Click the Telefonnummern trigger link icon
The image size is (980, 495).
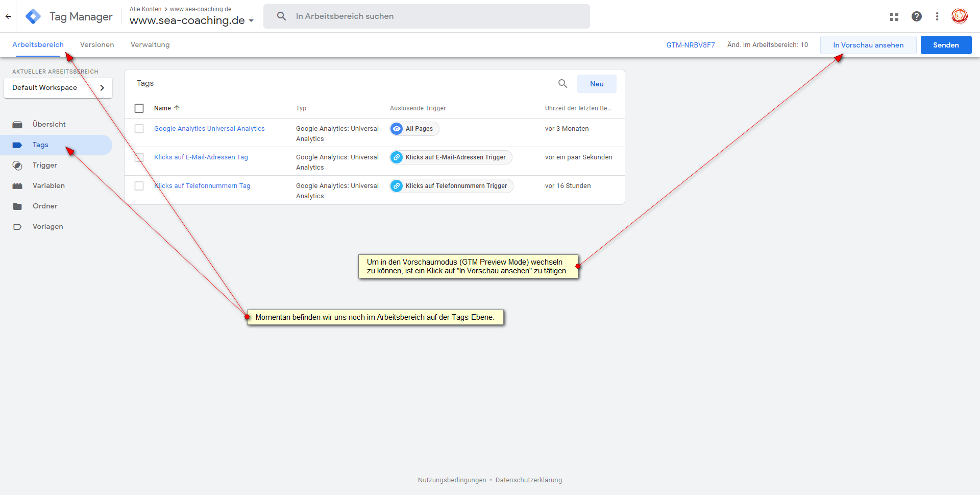click(x=397, y=186)
